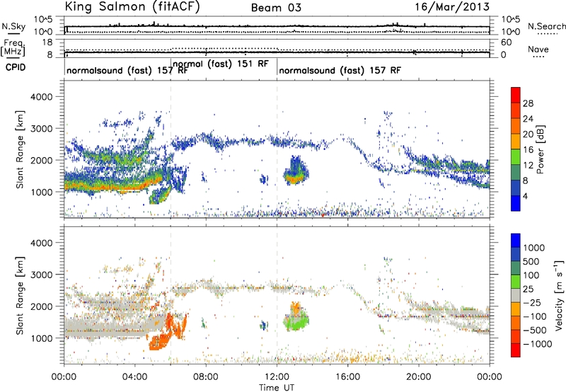
Task: Select the "100" tick on Velocity color bar
Action: point(531,275)
